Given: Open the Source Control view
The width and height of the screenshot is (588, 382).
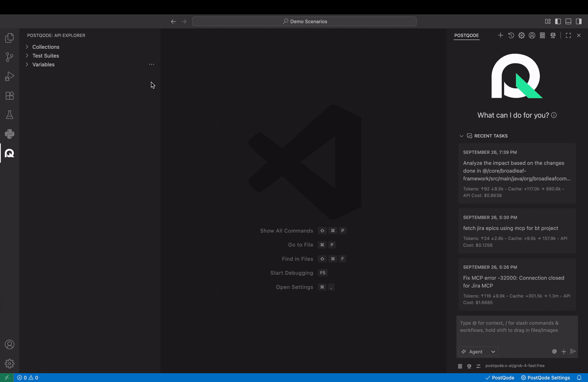Looking at the screenshot, I should (x=9, y=57).
